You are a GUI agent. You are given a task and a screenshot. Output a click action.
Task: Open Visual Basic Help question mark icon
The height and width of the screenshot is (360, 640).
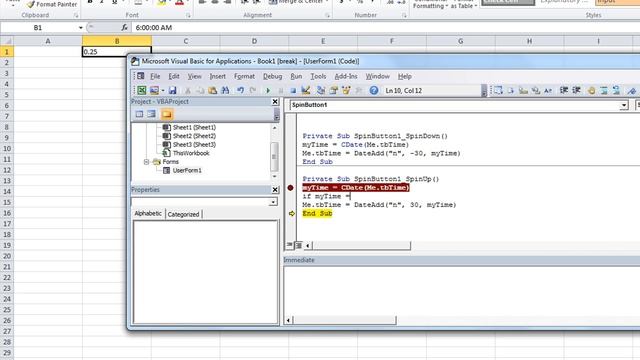[373, 90]
